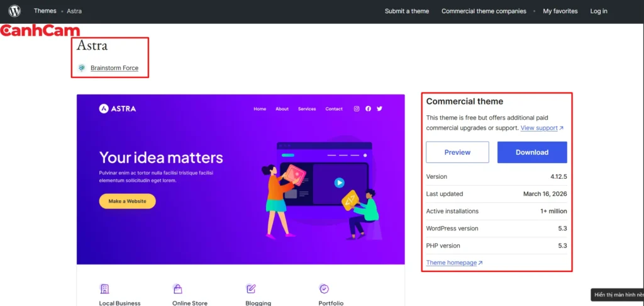Click the Online Store shopping bag icon
The height and width of the screenshot is (306, 644).
point(177,289)
